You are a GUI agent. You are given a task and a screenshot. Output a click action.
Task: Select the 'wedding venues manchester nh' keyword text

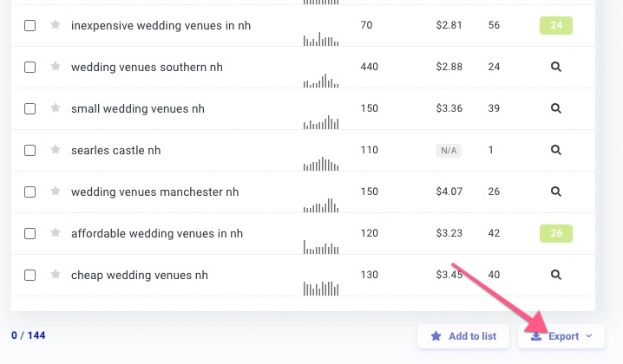pyautogui.click(x=154, y=192)
